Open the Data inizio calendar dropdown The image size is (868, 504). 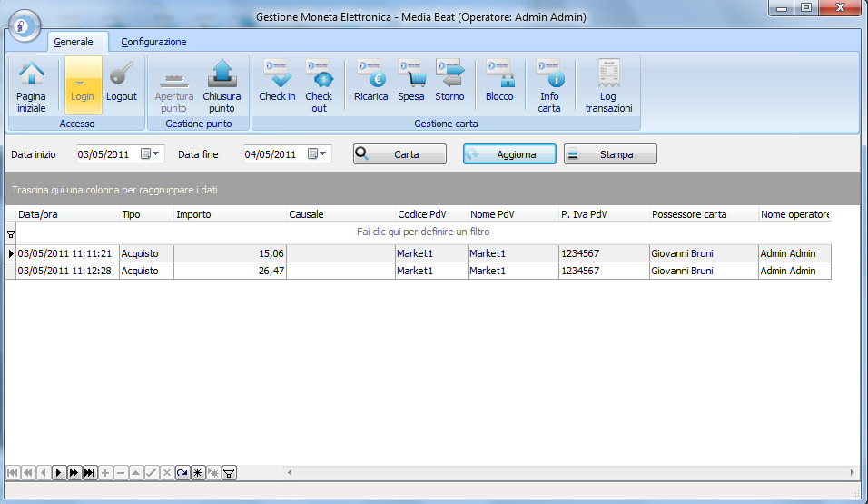point(150,154)
